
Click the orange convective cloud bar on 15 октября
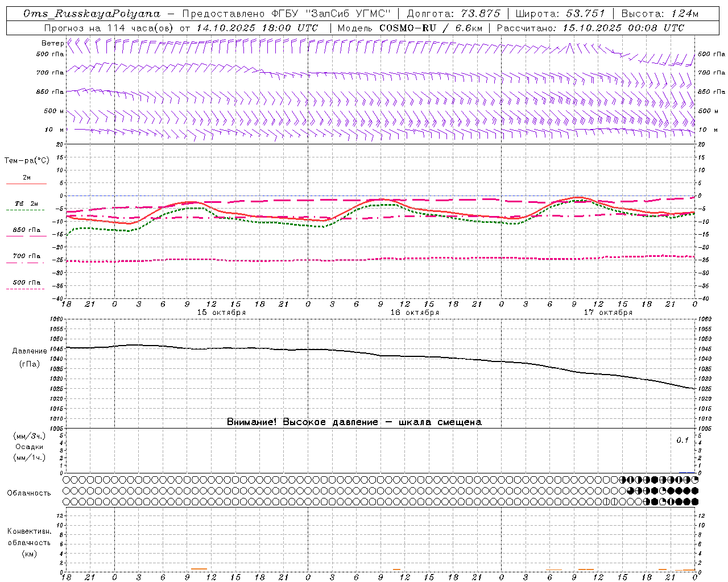199,568
